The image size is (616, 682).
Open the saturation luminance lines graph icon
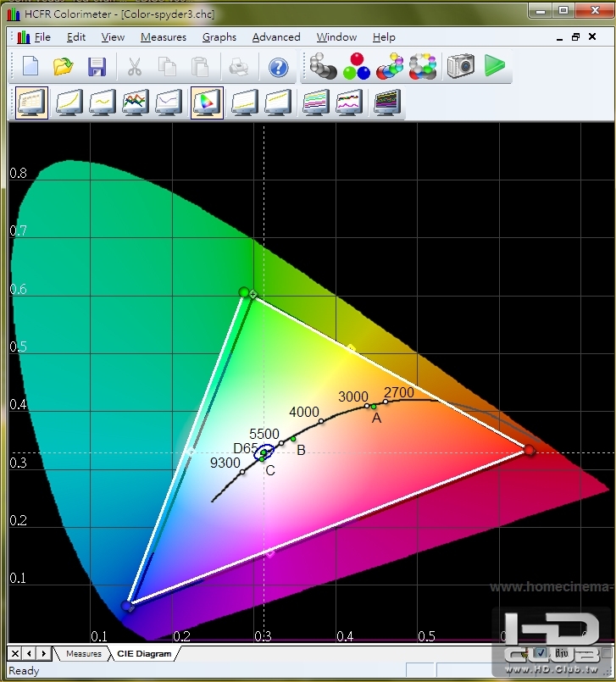pyautogui.click(x=316, y=103)
